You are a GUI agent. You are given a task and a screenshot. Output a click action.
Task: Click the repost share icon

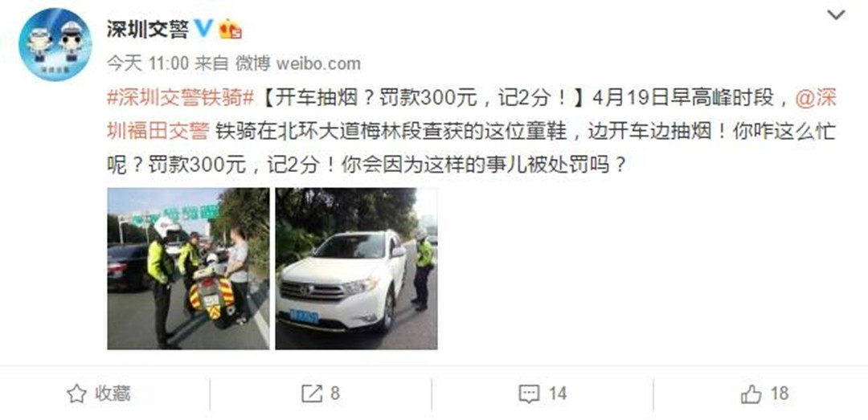312,393
